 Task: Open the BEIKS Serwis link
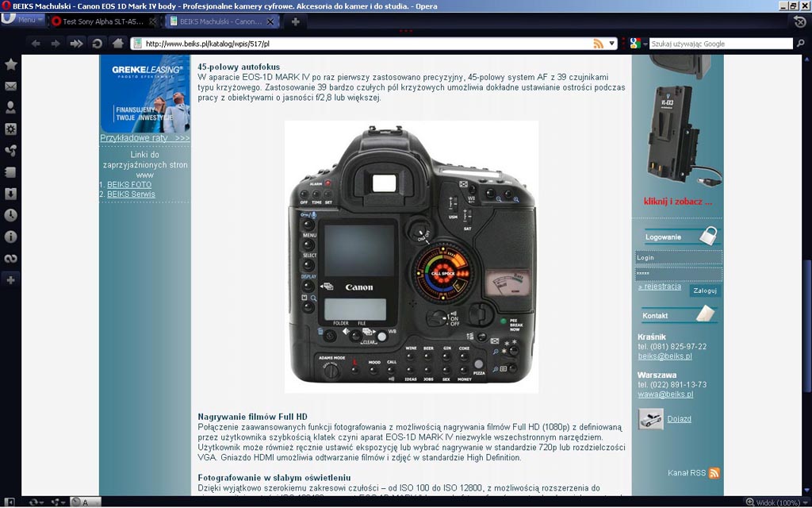point(131,194)
